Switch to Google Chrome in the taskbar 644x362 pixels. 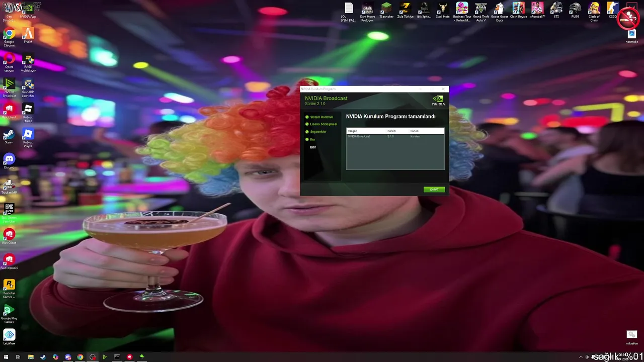(80, 357)
